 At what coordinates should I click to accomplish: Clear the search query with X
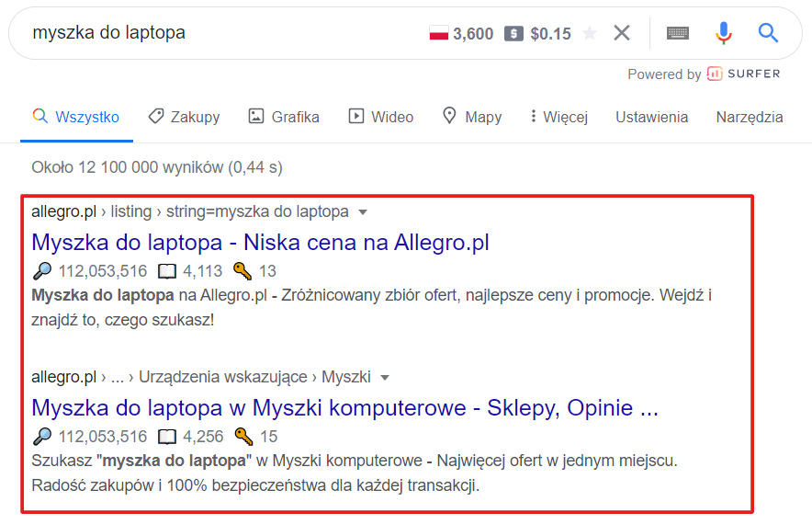pos(622,33)
